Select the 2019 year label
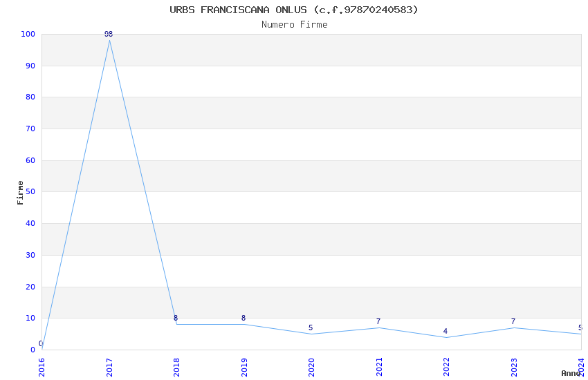The width and height of the screenshot is (588, 380). point(244,368)
